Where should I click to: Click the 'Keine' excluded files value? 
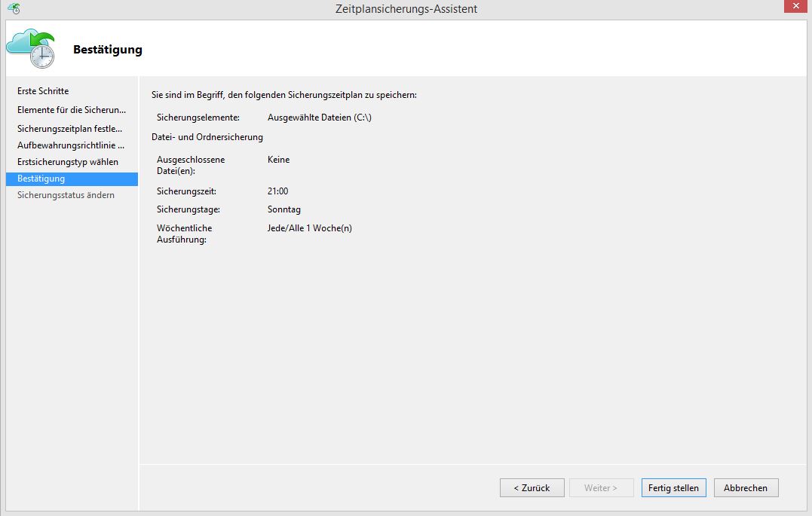[277, 159]
